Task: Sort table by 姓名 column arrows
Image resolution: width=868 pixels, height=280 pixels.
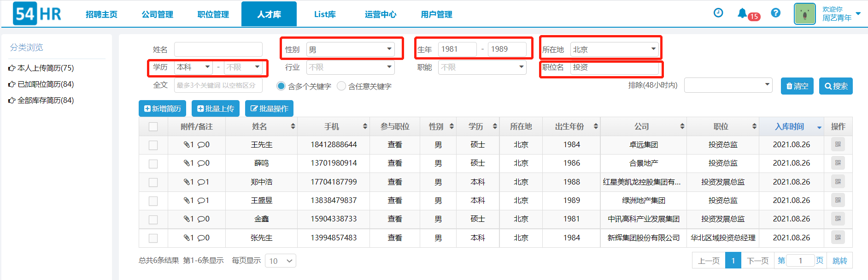Action: pos(293,126)
